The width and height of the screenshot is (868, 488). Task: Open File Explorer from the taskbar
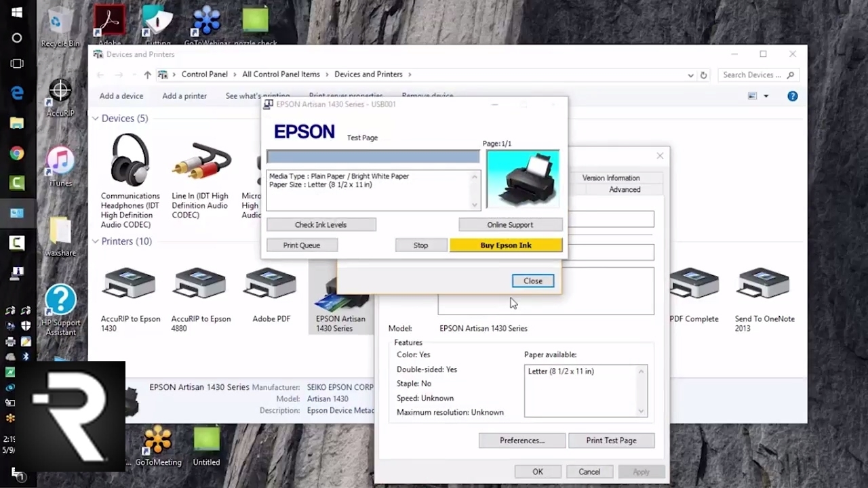(17, 123)
